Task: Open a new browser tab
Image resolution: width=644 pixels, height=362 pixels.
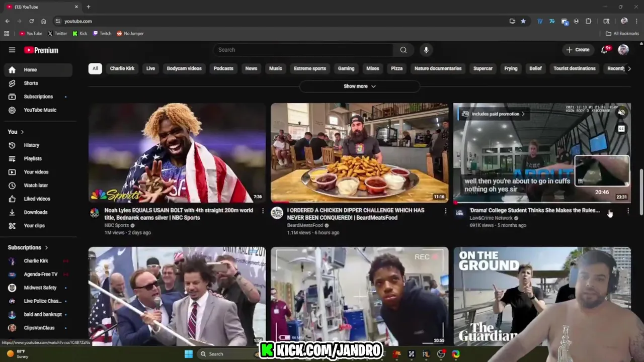Action: (89, 7)
